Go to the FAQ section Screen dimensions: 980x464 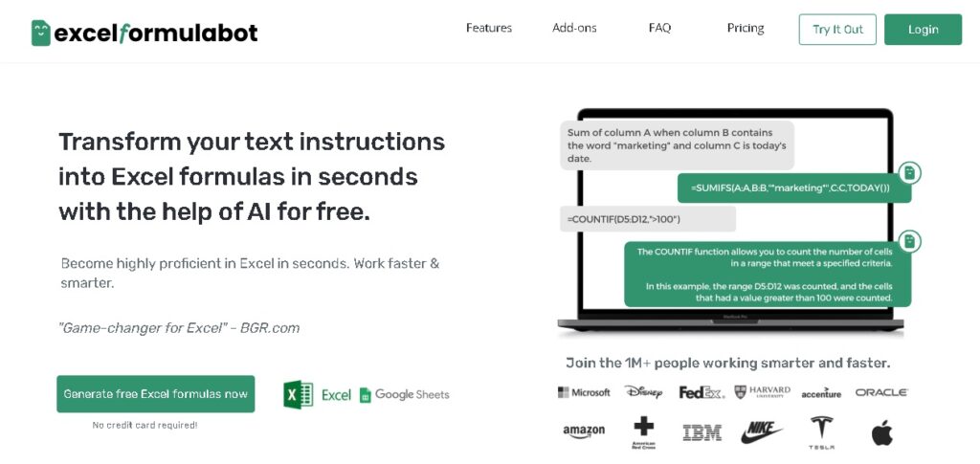click(660, 28)
